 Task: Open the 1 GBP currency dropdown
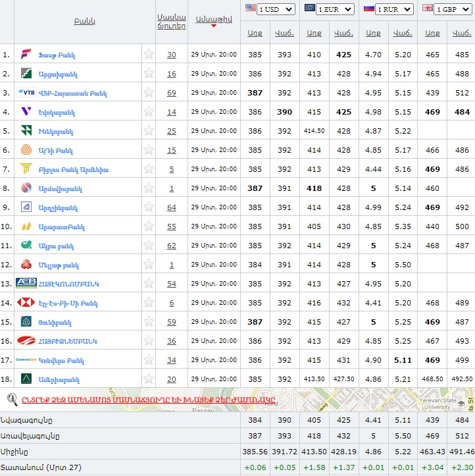[x=453, y=9]
